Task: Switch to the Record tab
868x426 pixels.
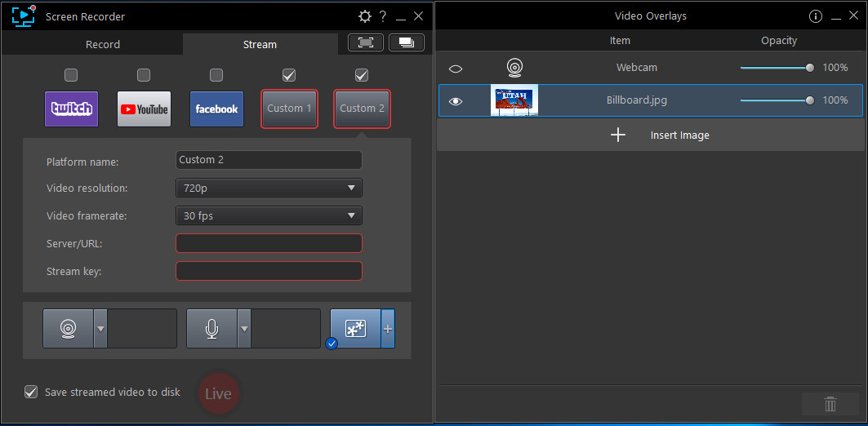Action: tap(103, 44)
